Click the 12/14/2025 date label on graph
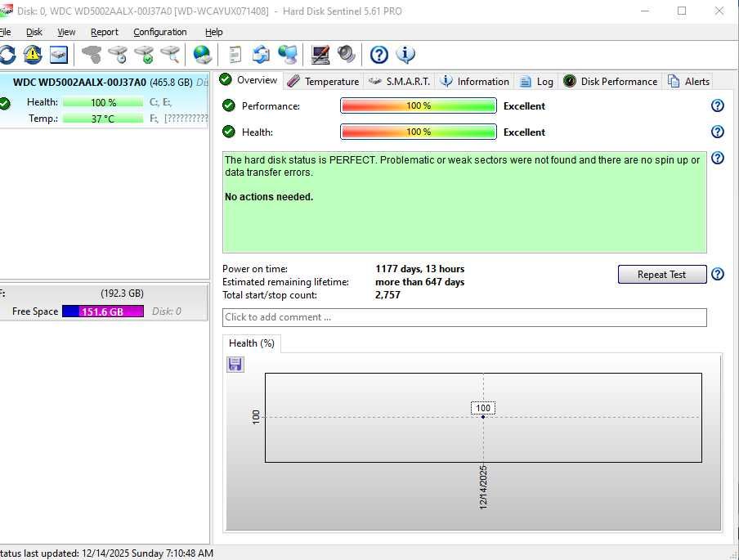 (483, 487)
